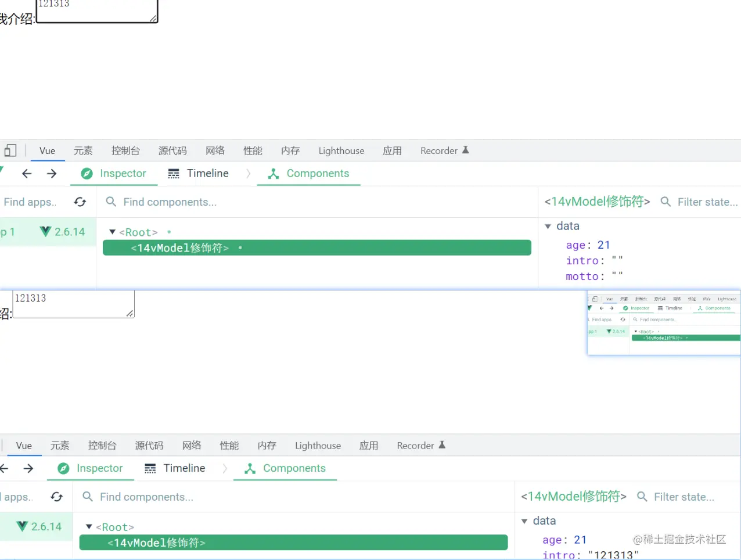Open the 控制台 tab in upper DevTools
The height and width of the screenshot is (560, 741).
(x=125, y=150)
